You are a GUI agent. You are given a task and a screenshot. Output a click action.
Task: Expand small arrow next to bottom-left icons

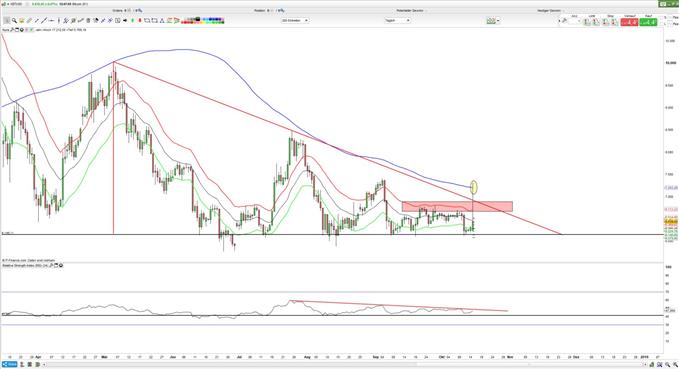(x=44, y=365)
